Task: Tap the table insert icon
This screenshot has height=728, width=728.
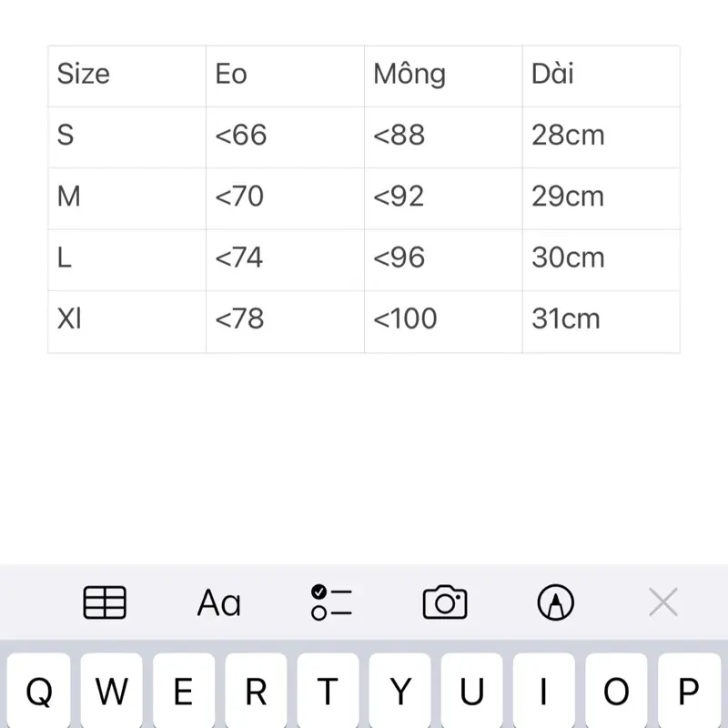Action: point(105,602)
